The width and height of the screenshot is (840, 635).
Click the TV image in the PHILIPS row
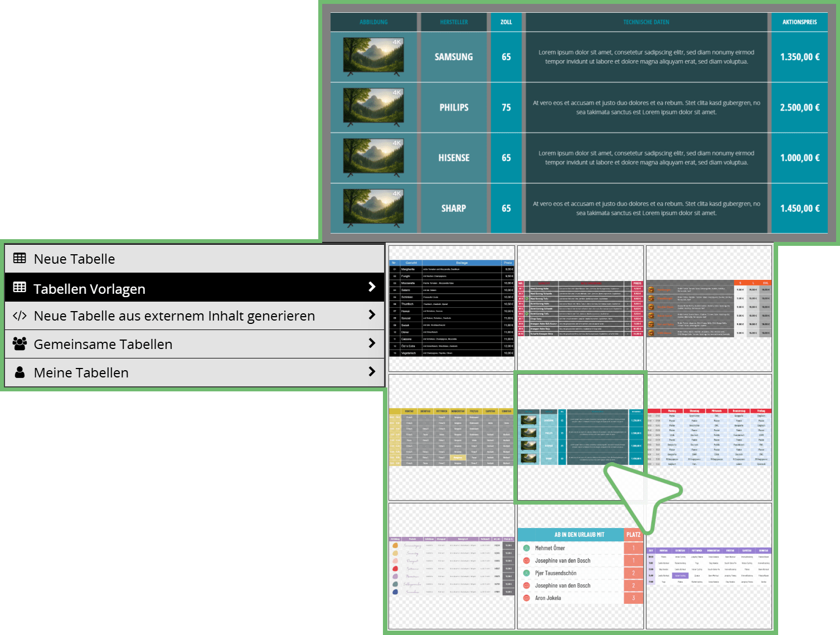coord(373,107)
